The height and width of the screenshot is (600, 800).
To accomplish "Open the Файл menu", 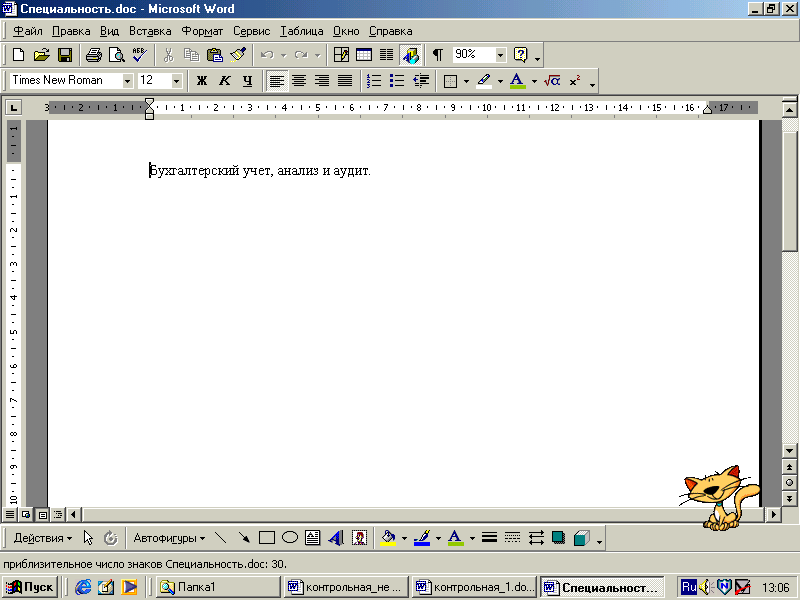I will pos(28,31).
